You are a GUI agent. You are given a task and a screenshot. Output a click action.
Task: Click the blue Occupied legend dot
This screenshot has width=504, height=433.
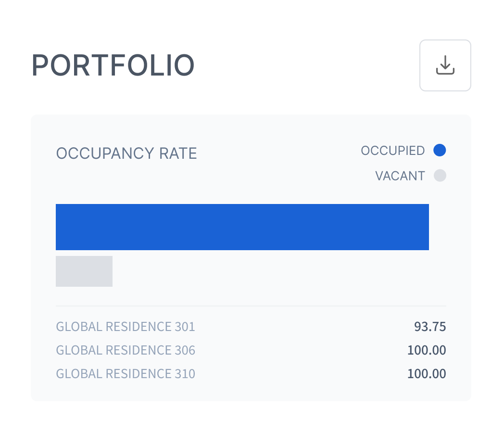pyautogui.click(x=440, y=151)
